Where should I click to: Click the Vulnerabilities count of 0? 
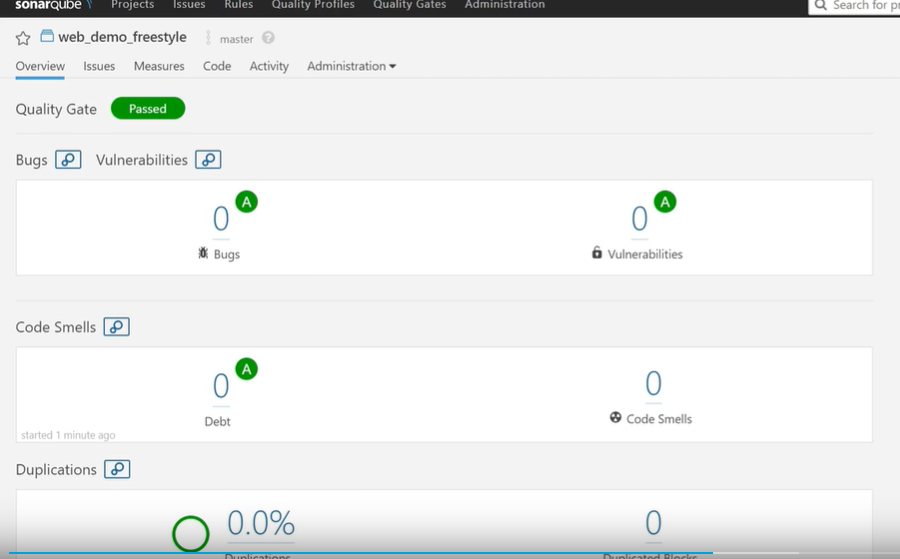(639, 219)
